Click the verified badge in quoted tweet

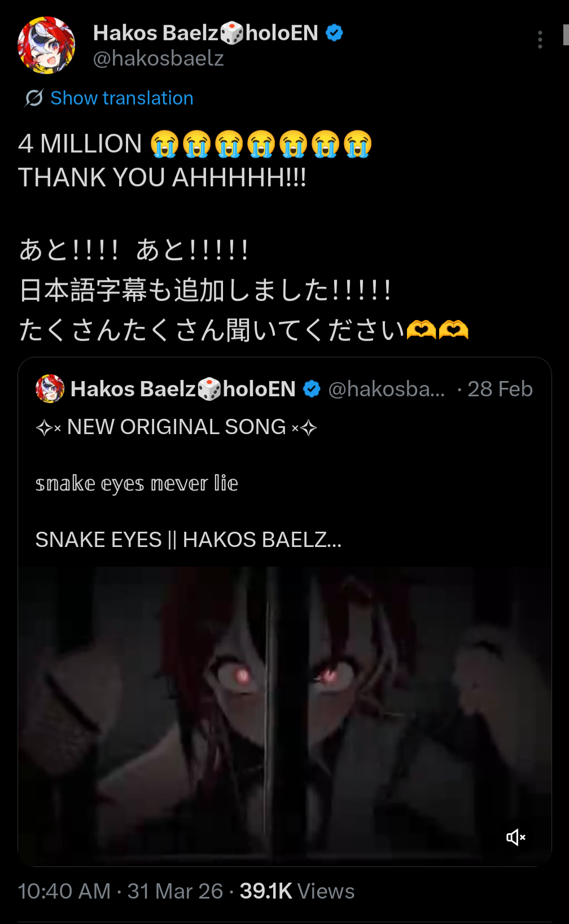(x=312, y=389)
